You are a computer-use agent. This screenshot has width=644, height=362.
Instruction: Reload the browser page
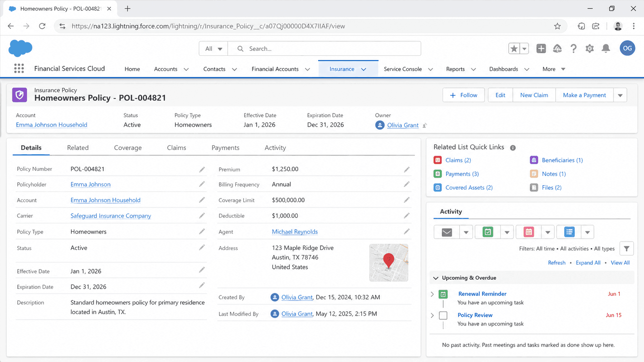(x=42, y=26)
